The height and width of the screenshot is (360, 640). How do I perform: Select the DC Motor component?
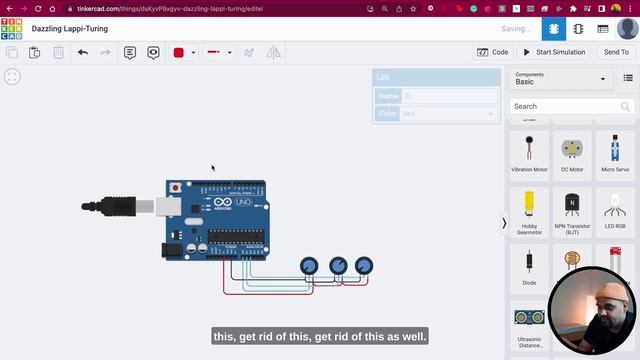point(572,155)
